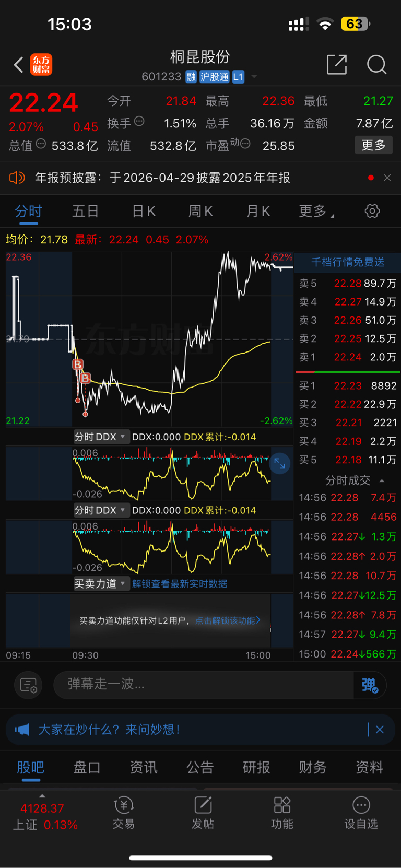Open 大家在炒什么？来问妙想 banner

pos(109,730)
